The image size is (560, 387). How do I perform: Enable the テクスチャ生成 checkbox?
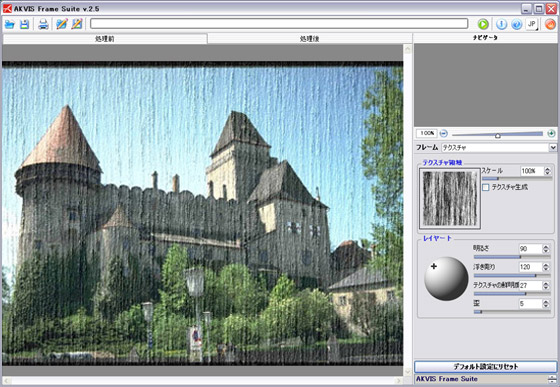point(486,187)
